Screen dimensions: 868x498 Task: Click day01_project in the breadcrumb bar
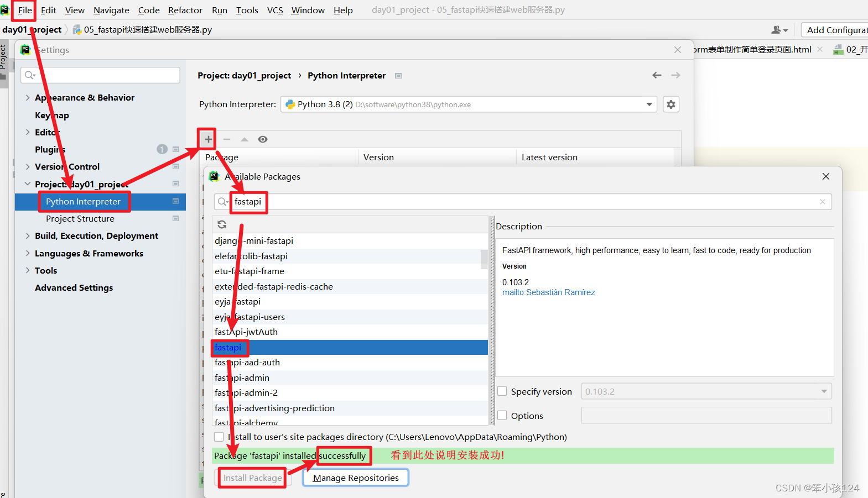(x=32, y=30)
